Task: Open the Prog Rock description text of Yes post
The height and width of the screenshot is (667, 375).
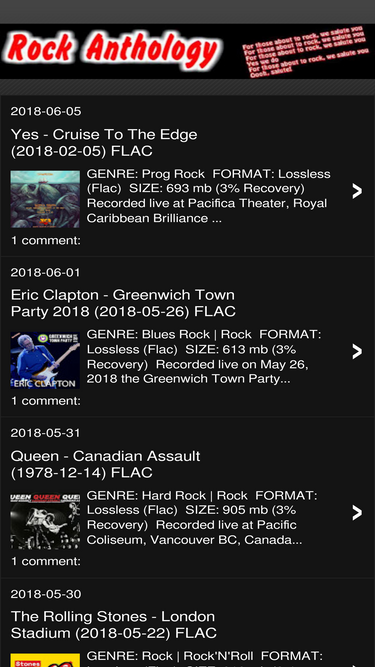Action: [x=209, y=196]
